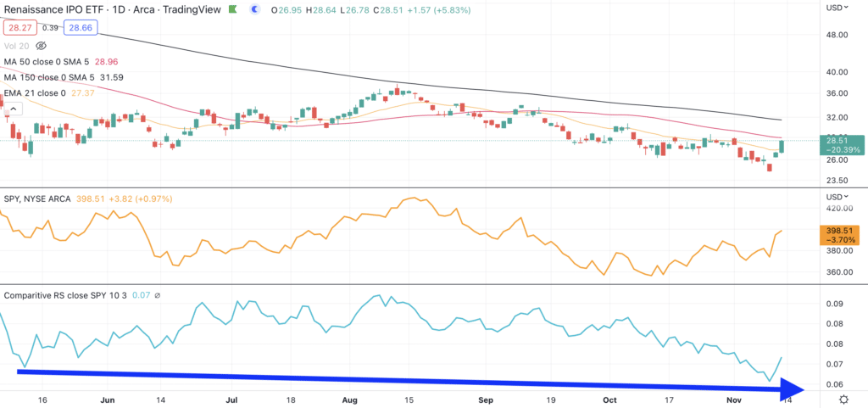Image resolution: width=868 pixels, height=408 pixels.
Task: Click the MA 50 value 28.96
Action: coord(106,62)
